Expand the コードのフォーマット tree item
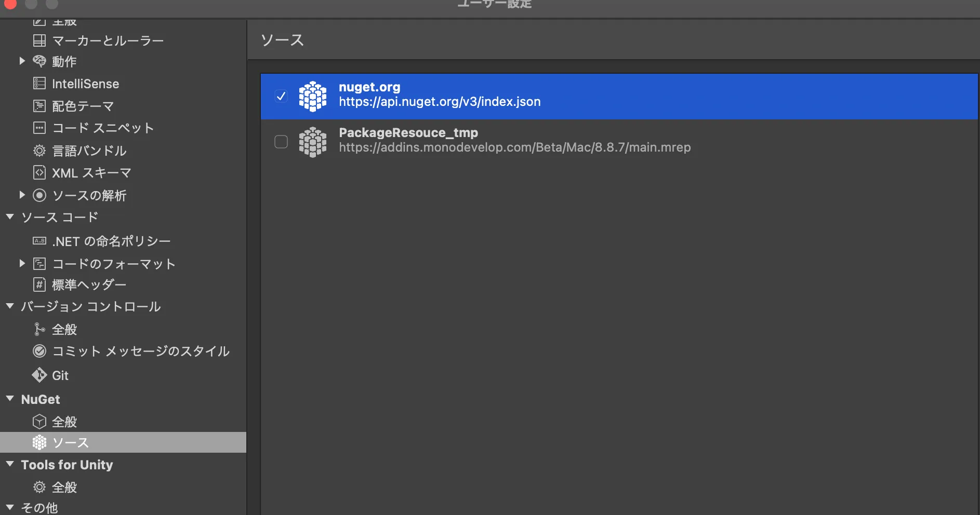This screenshot has width=980, height=515. click(22, 263)
